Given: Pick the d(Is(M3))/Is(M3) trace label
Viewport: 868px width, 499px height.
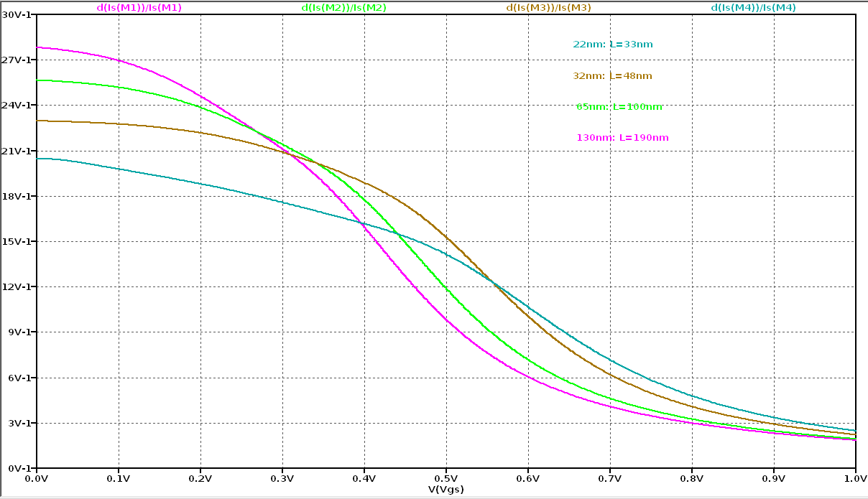Looking at the screenshot, I should [548, 7].
